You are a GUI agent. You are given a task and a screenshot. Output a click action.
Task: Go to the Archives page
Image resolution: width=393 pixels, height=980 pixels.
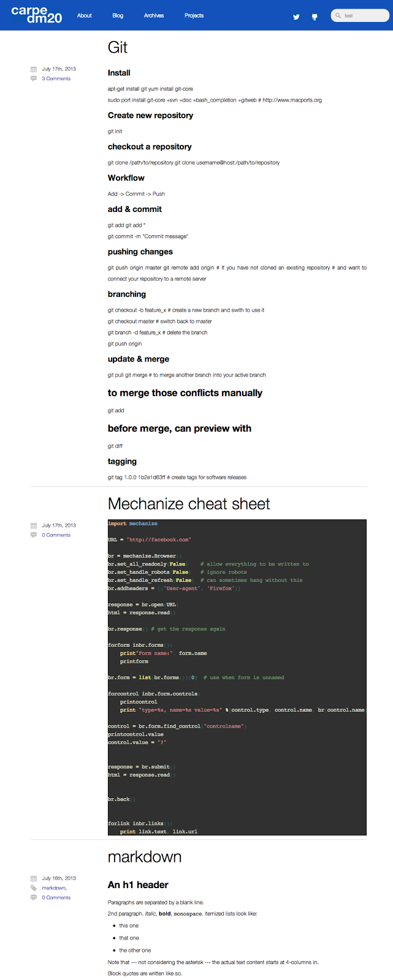[x=154, y=16]
